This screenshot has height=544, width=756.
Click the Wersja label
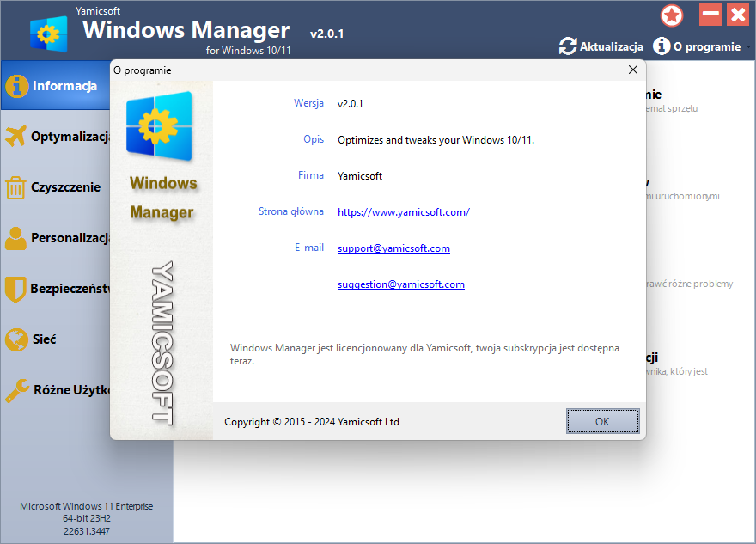pos(308,103)
